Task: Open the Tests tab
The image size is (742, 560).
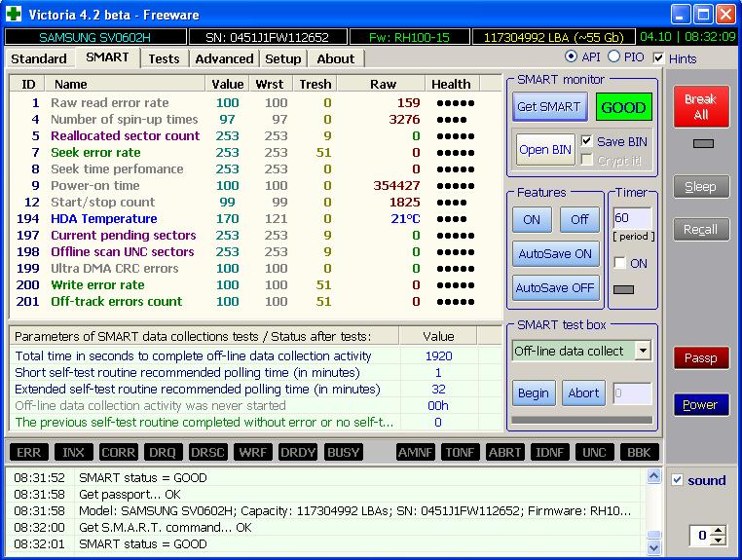Action: [165, 58]
